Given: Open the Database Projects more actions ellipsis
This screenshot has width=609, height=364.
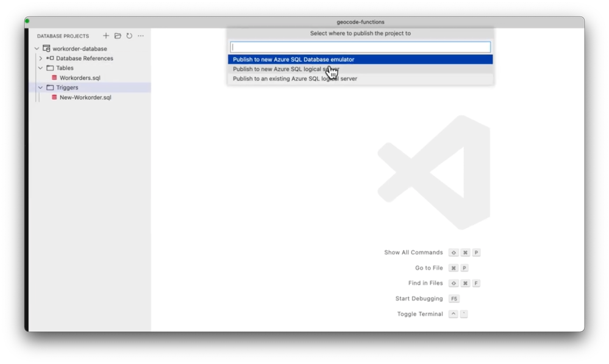Looking at the screenshot, I should tap(141, 36).
